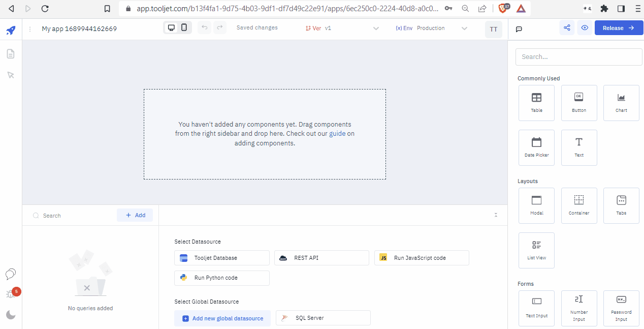Click the component search field

click(578, 57)
